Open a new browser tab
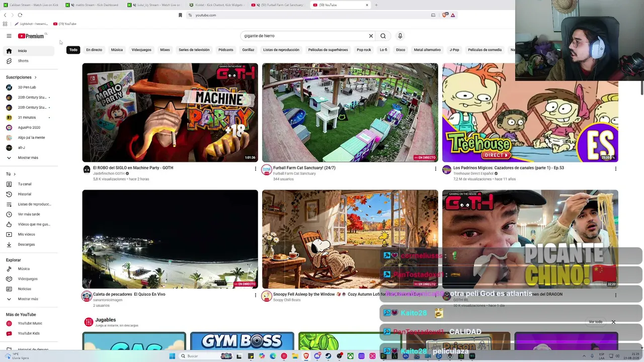The width and height of the screenshot is (644, 362). coord(376,5)
